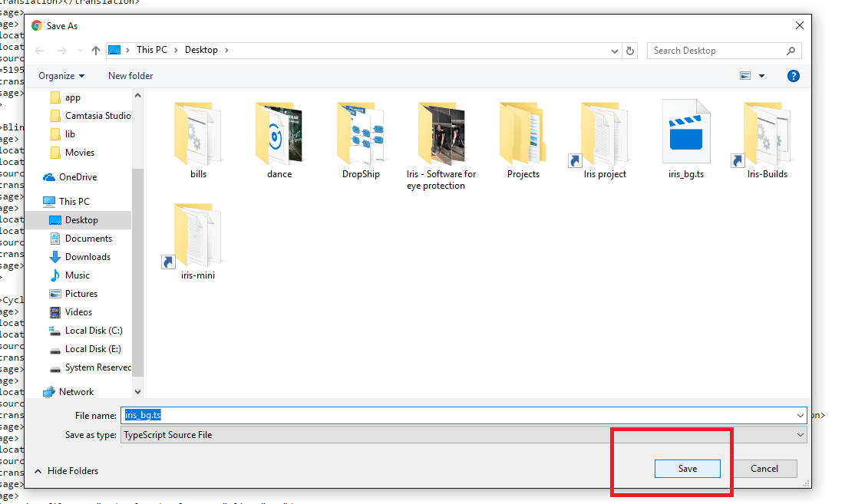Open the Projects folder
This screenshot has width=855, height=504.
[x=523, y=140]
